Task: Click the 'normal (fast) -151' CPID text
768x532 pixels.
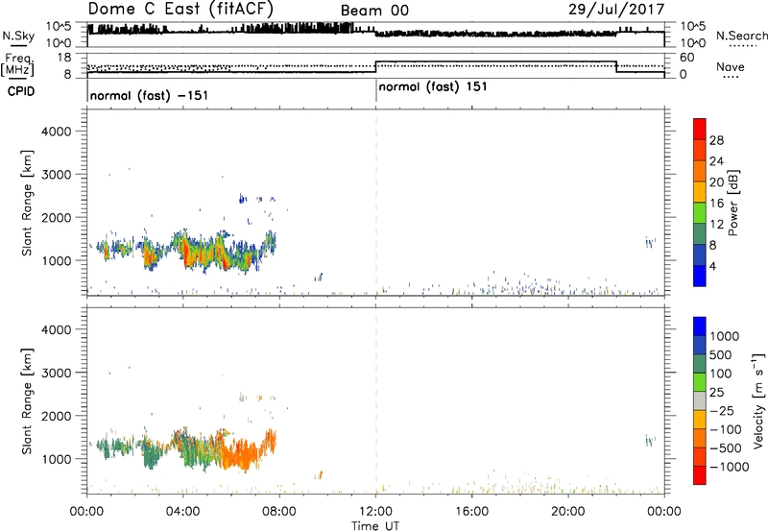Action: pyautogui.click(x=150, y=95)
